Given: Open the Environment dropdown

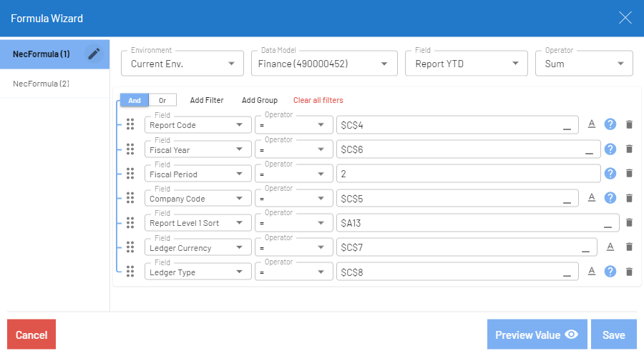Looking at the screenshot, I should [182, 64].
